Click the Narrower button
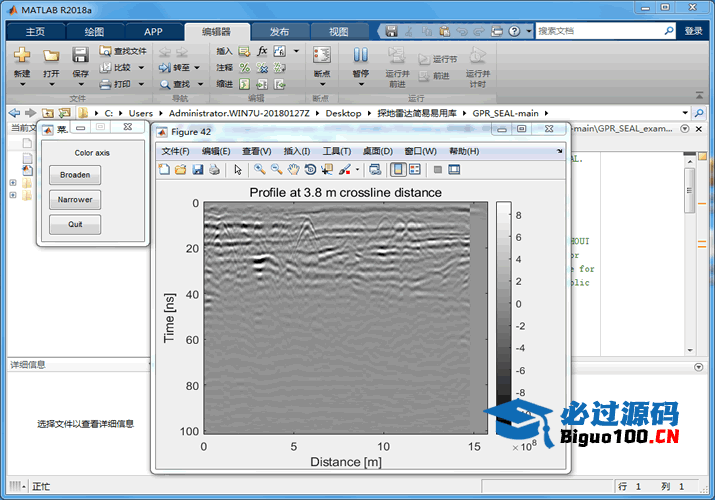 75,200
